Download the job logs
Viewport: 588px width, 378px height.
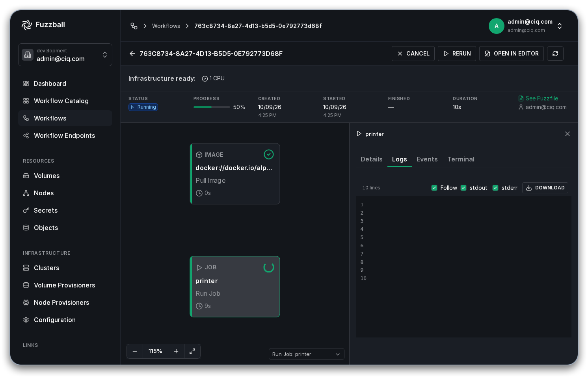[x=545, y=188]
